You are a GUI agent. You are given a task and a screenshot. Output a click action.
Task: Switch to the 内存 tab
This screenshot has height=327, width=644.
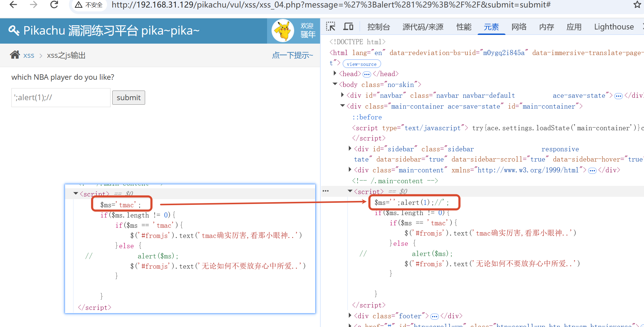[x=547, y=27]
